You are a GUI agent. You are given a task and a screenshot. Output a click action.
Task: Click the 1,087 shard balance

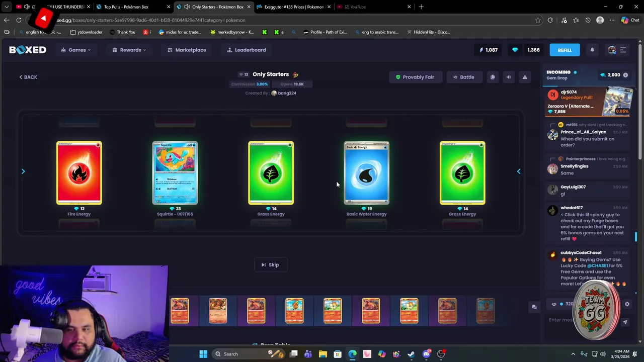pyautogui.click(x=488, y=50)
